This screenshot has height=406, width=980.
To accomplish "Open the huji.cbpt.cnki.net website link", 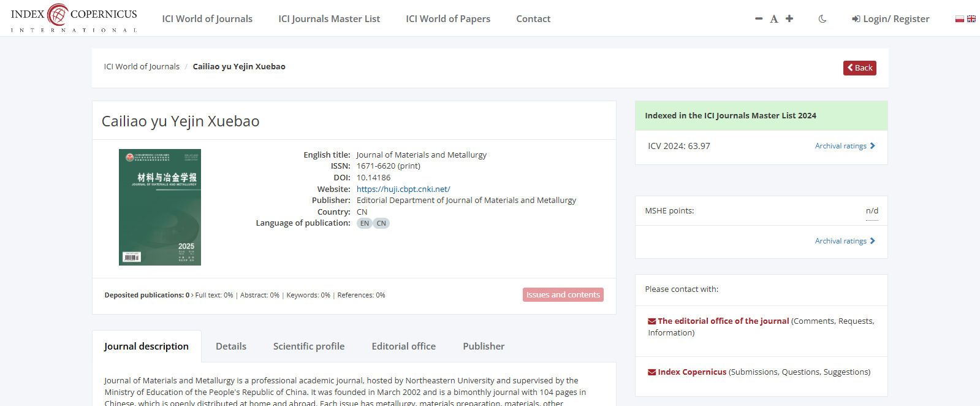I will [403, 190].
